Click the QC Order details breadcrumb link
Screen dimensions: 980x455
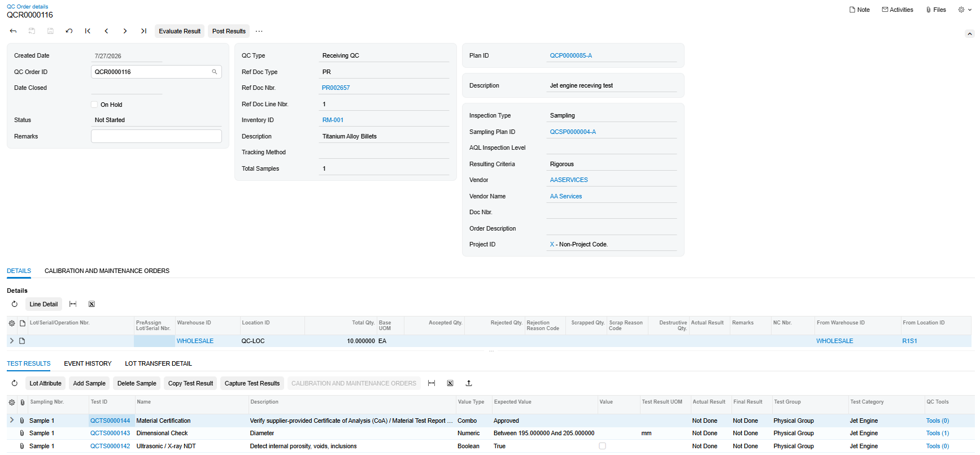pos(27,6)
